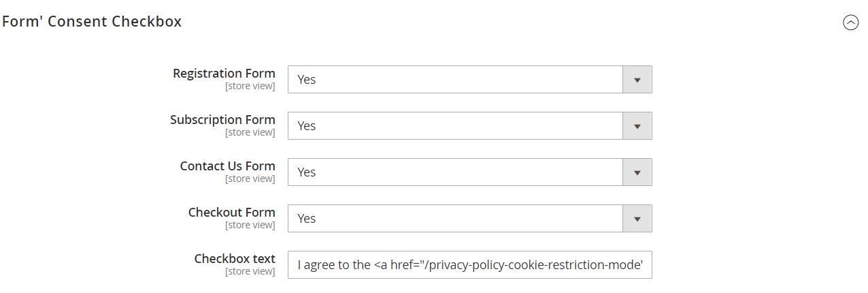Click the Checkout Form dropdown arrow
Image resolution: width=868 pixels, height=293 pixels.
(x=637, y=219)
